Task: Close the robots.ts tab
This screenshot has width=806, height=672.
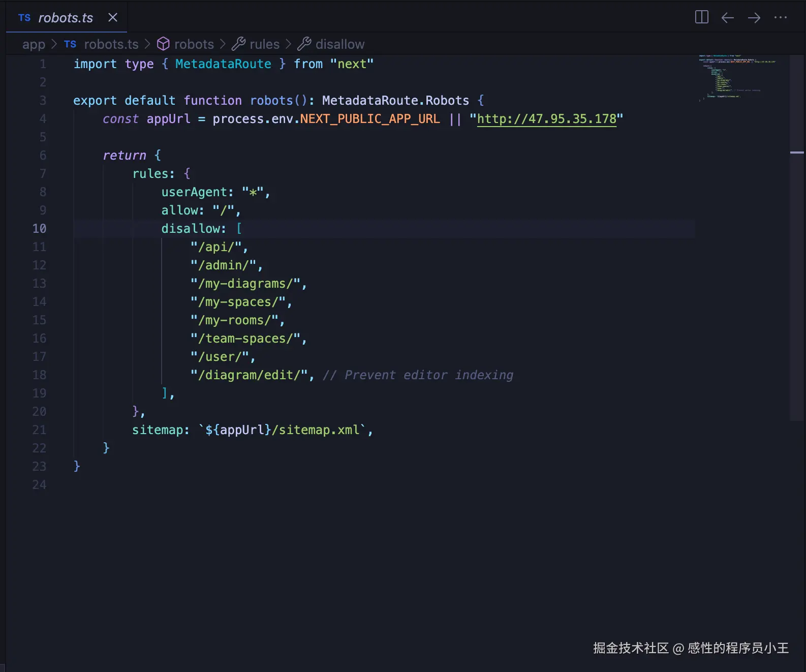Action: [x=113, y=18]
